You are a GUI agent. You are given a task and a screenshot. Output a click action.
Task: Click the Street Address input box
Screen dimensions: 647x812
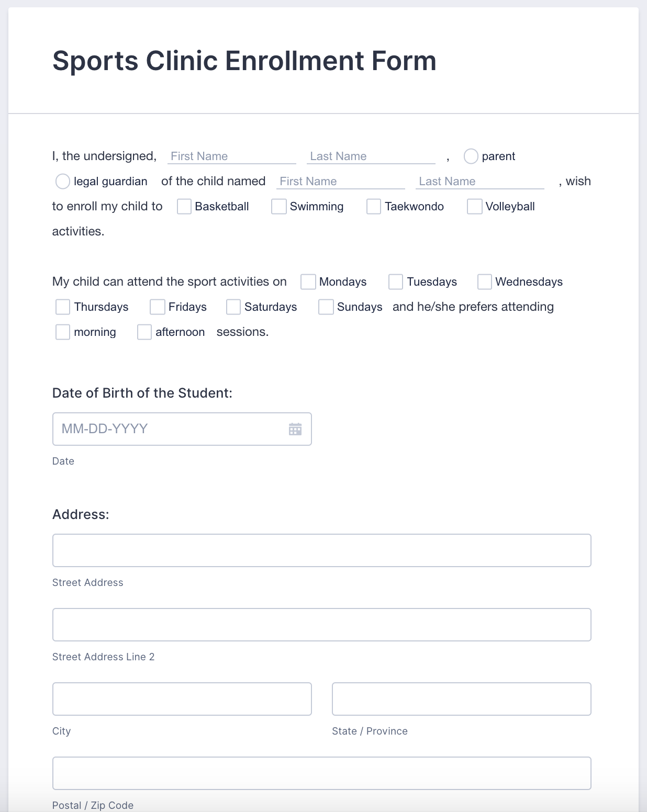(x=321, y=550)
